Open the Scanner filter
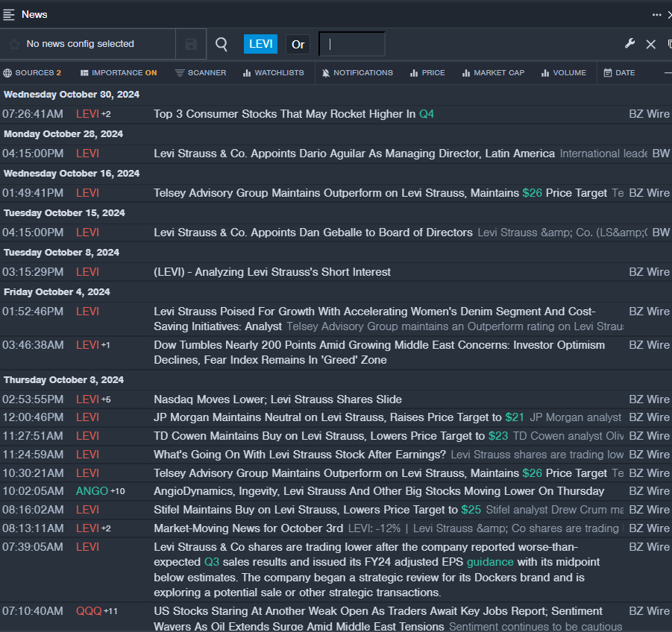Image resolution: width=672 pixels, height=632 pixels. point(201,73)
